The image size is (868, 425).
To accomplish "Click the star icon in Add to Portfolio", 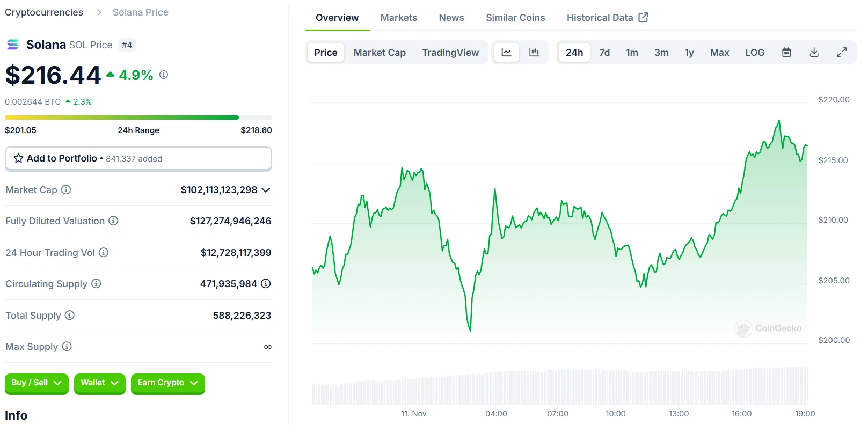I will (18, 158).
